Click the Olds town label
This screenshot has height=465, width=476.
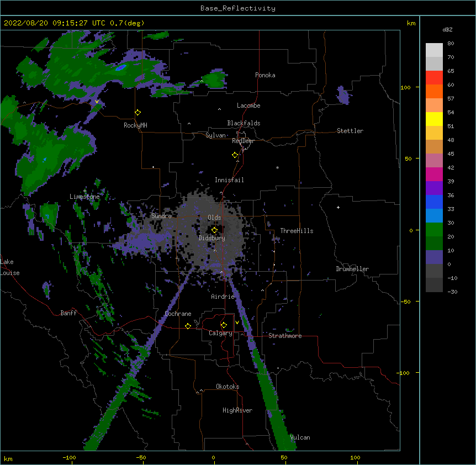(214, 218)
